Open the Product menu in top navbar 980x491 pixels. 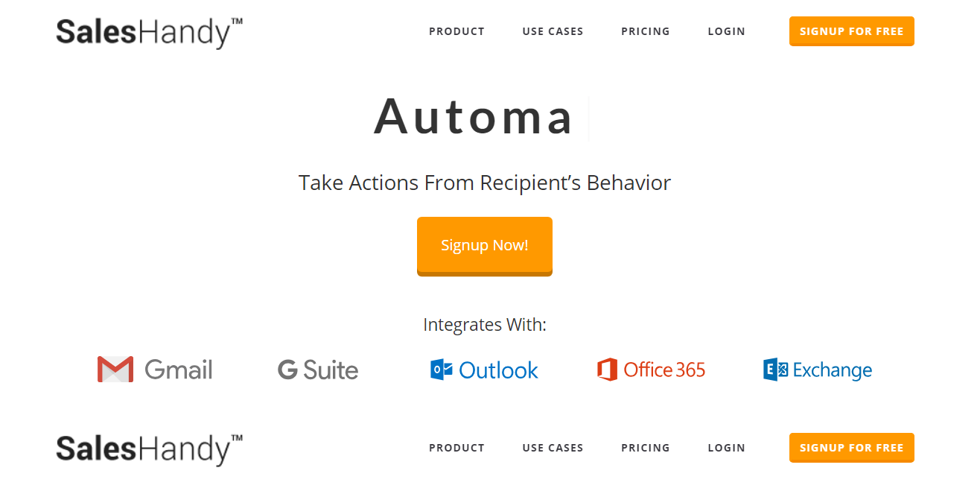click(x=456, y=31)
